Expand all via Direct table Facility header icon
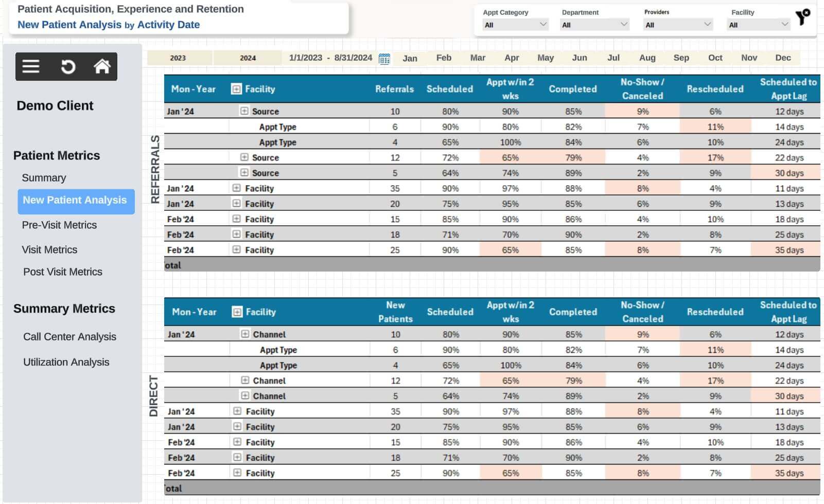 point(237,312)
